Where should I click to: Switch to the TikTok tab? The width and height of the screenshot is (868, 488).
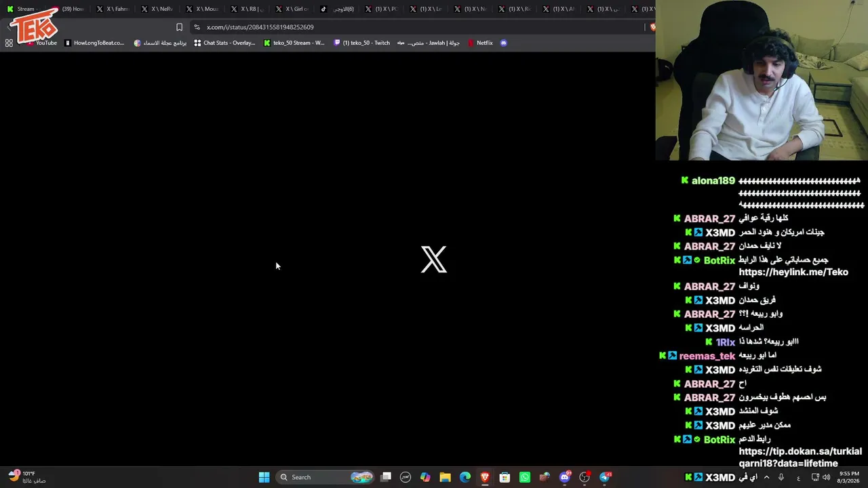[x=336, y=9]
